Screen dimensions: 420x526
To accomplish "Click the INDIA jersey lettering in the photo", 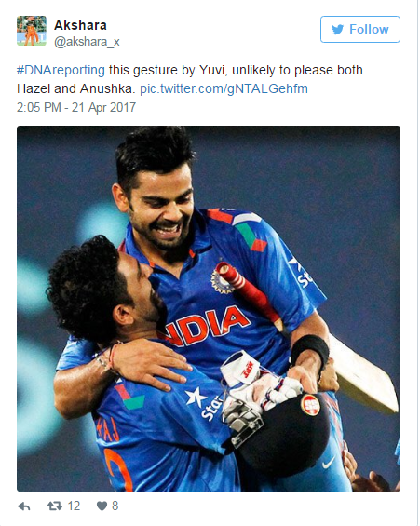I will click(207, 327).
